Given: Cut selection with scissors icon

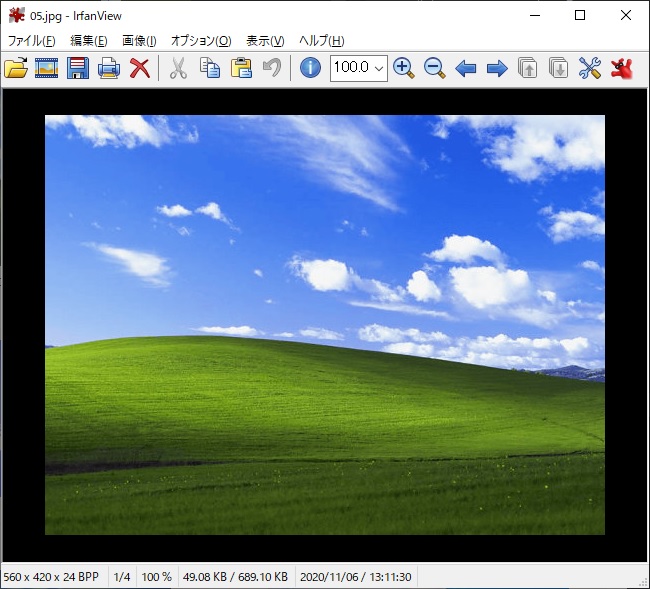Looking at the screenshot, I should 178,68.
